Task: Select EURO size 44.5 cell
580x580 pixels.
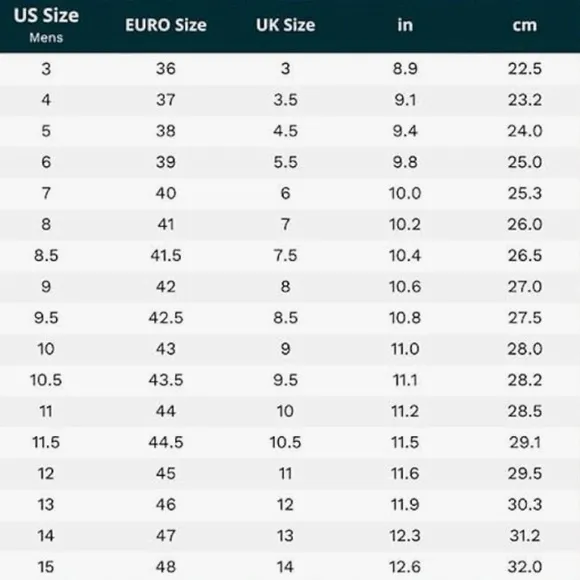Action: click(166, 442)
